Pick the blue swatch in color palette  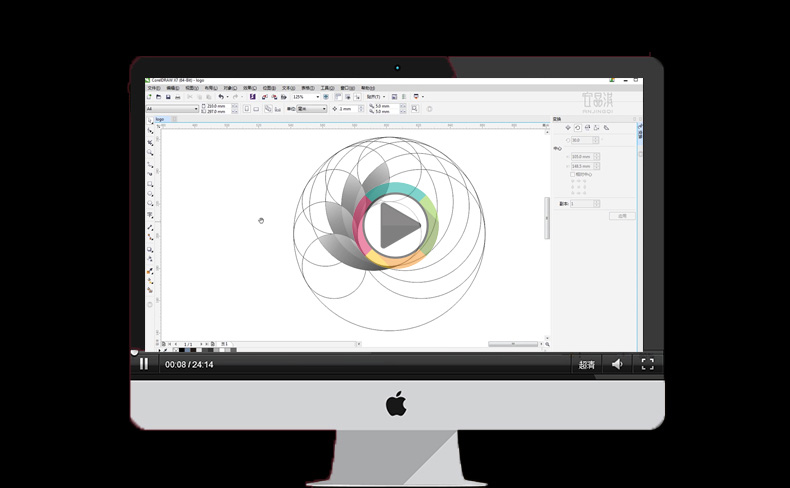[x=188, y=350]
